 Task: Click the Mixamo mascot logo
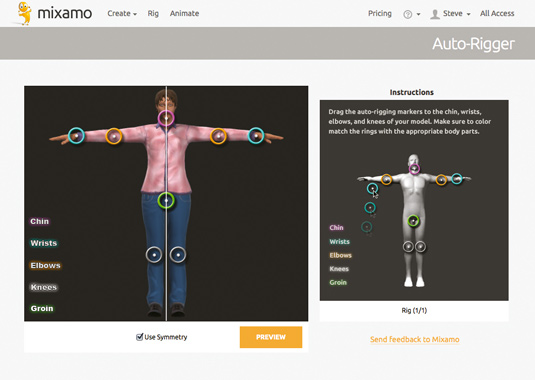click(x=24, y=13)
